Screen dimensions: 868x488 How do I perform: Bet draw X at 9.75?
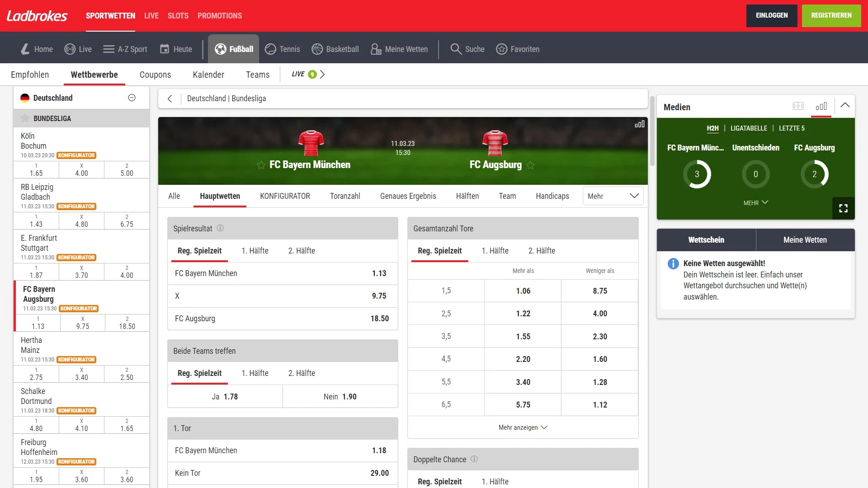[283, 296]
